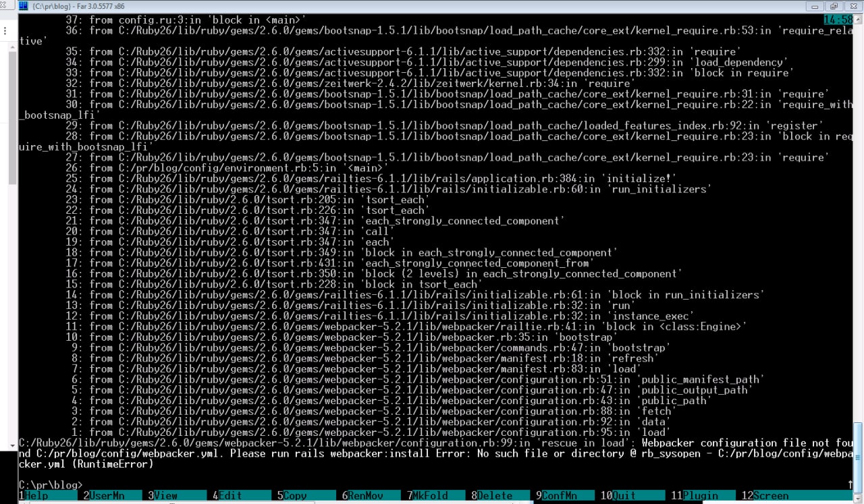Click the 10 Quit key bar button
This screenshot has height=504, width=864.
pyautogui.click(x=633, y=495)
